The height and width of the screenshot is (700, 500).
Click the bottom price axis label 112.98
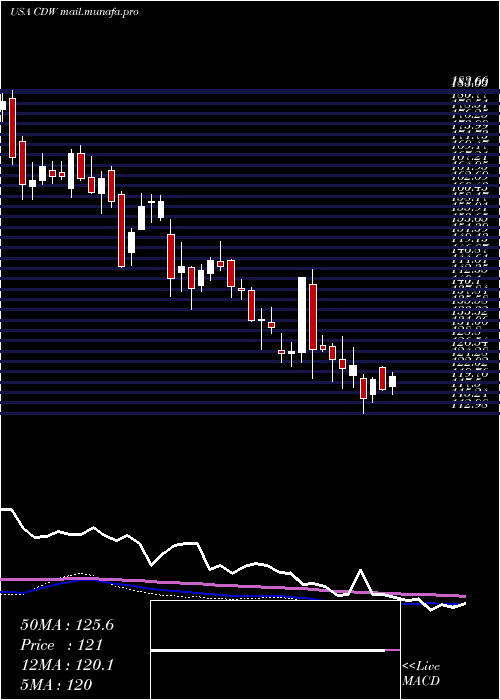pos(470,404)
